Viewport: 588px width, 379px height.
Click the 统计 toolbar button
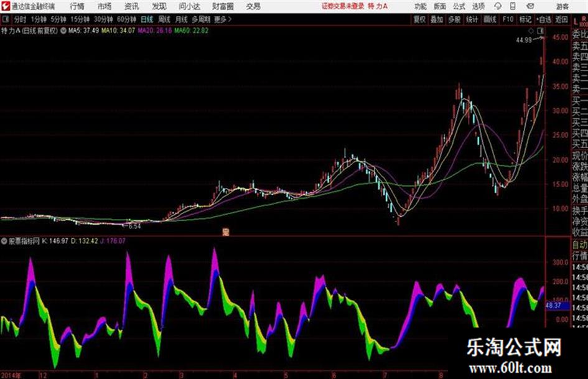[472, 19]
